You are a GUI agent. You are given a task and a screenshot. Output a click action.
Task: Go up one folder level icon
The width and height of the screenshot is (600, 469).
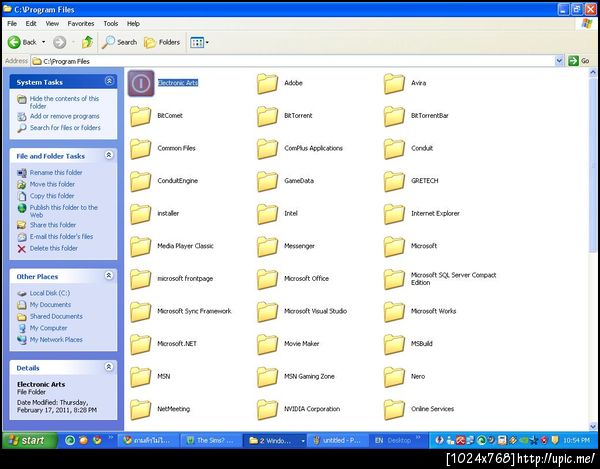(88, 42)
